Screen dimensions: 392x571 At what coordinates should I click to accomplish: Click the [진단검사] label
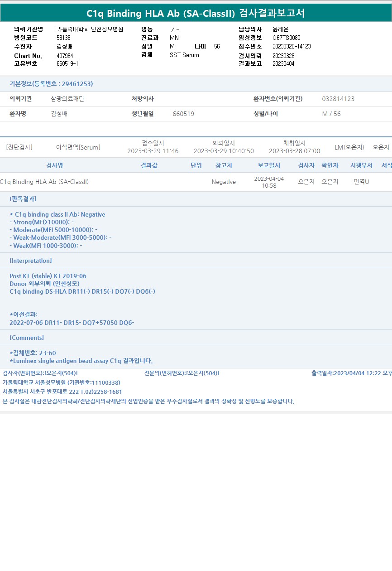[19, 147]
